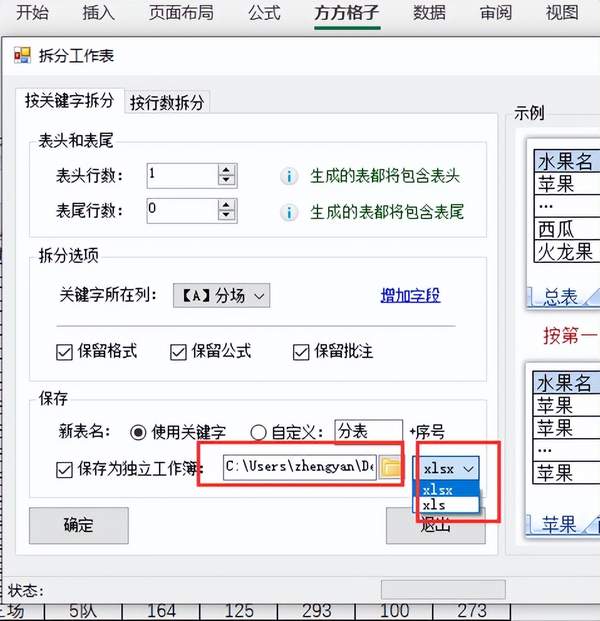Screen dimensions: 600x621
Task: Click the 增加字段 link
Action: [x=410, y=295]
